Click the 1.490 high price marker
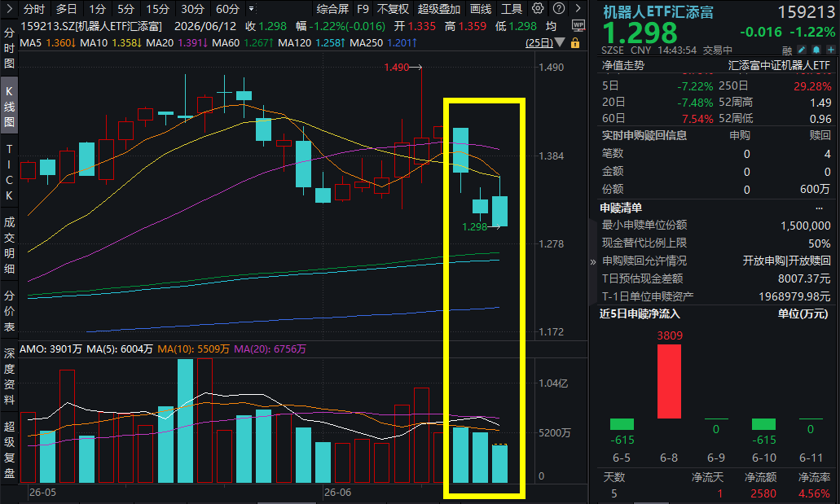Image resolution: width=840 pixels, height=504 pixels. [402, 67]
